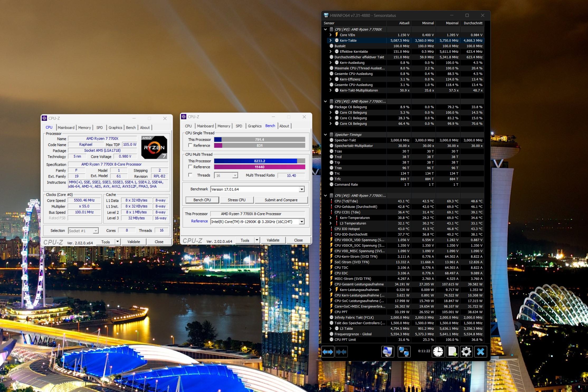
Task: Open About tab in Bench window
Action: (x=284, y=126)
